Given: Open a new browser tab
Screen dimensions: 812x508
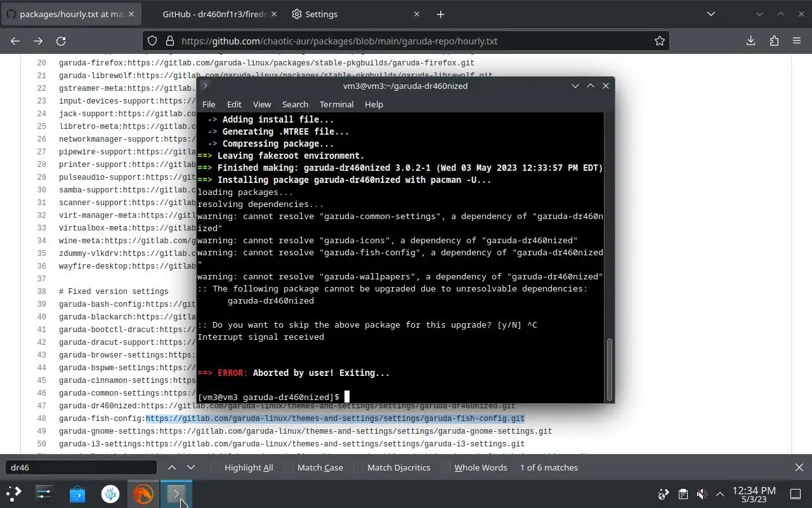Looking at the screenshot, I should pos(440,14).
